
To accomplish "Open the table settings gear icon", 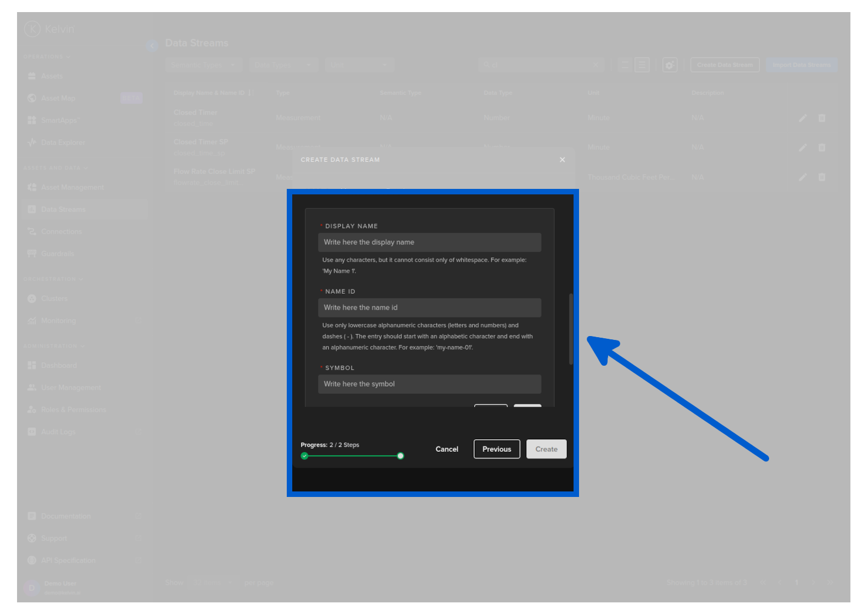I will pyautogui.click(x=670, y=65).
